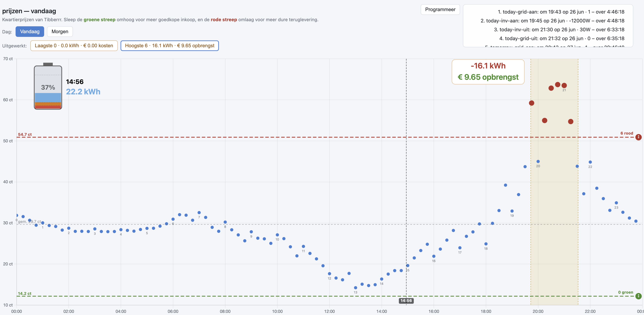644x315 pixels.
Task: Select the Vandaag day button
Action: (x=30, y=31)
